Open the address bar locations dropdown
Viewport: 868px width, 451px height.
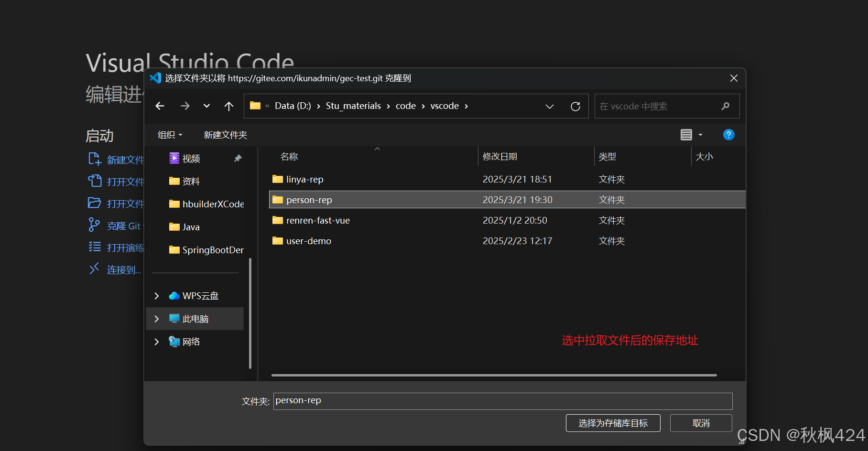click(x=549, y=106)
